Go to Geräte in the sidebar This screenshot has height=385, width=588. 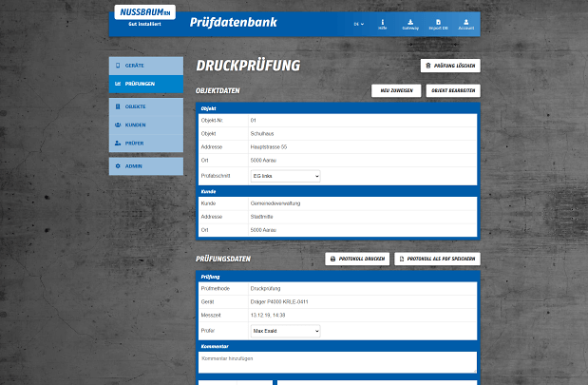pyautogui.click(x=145, y=66)
